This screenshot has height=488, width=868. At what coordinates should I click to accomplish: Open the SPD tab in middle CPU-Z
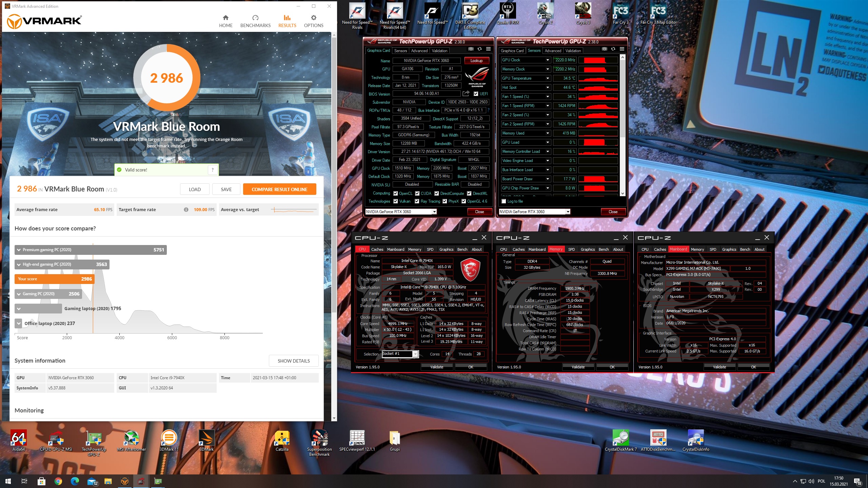pos(572,249)
